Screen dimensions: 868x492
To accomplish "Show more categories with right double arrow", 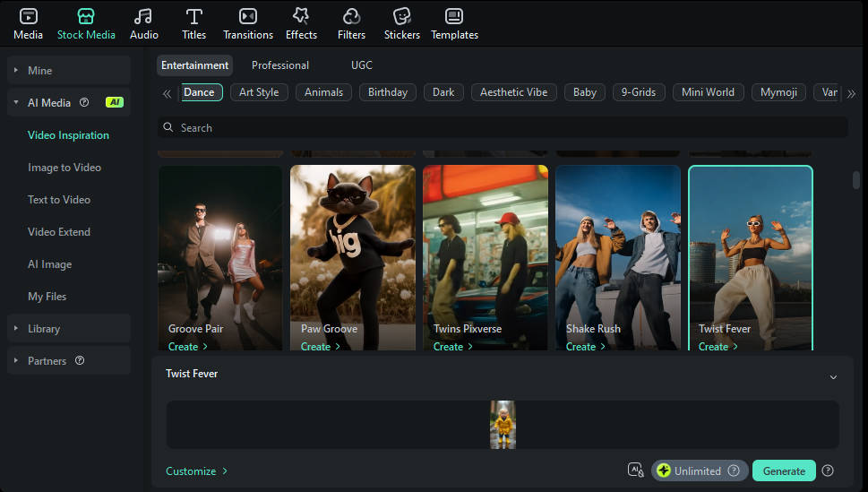I will [851, 93].
